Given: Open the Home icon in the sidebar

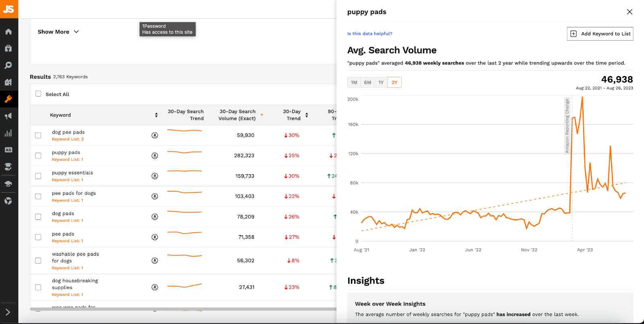Looking at the screenshot, I should (x=8, y=32).
